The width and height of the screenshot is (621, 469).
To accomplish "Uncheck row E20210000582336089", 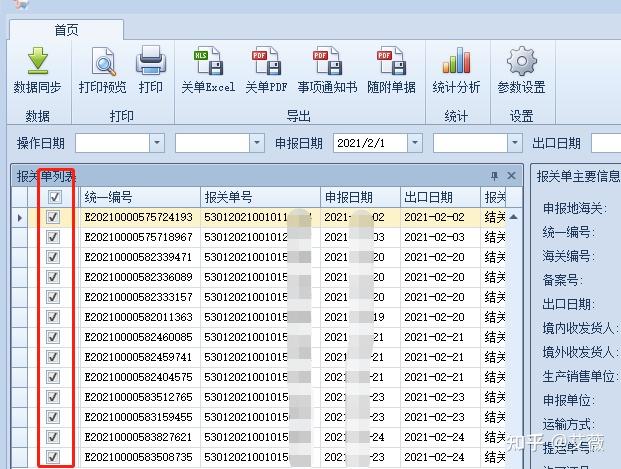I will pos(53,277).
